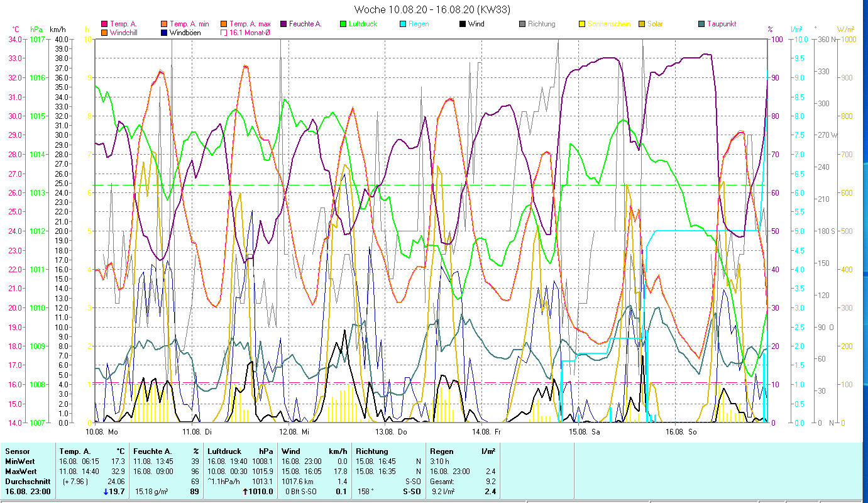This screenshot has width=868, height=503.
Task: Select the 16.1 Monat-Ø legend swatch
Action: (x=223, y=32)
